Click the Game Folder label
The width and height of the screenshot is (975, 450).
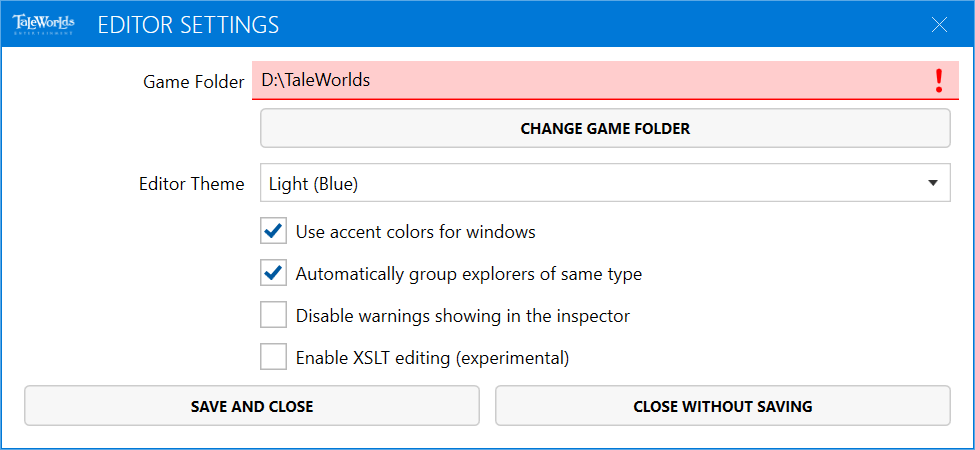(193, 81)
